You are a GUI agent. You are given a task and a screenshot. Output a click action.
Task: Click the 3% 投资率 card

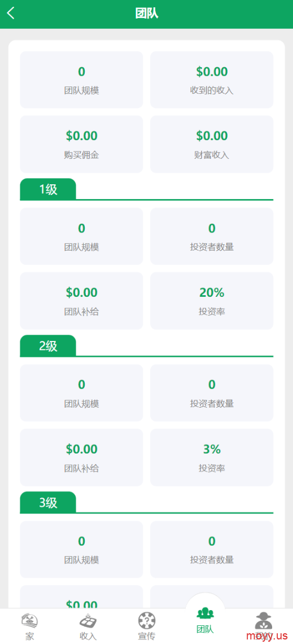(212, 457)
